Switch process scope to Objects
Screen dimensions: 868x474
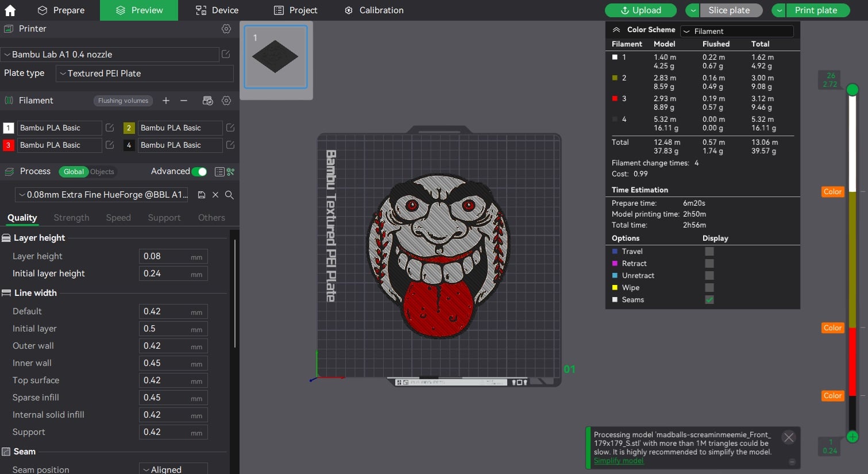click(102, 172)
